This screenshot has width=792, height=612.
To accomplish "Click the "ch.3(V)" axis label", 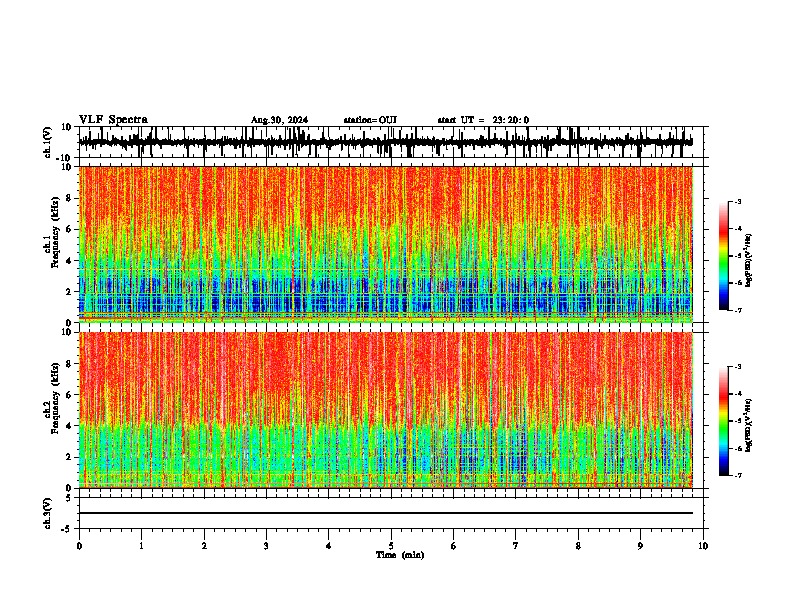I will [48, 513].
